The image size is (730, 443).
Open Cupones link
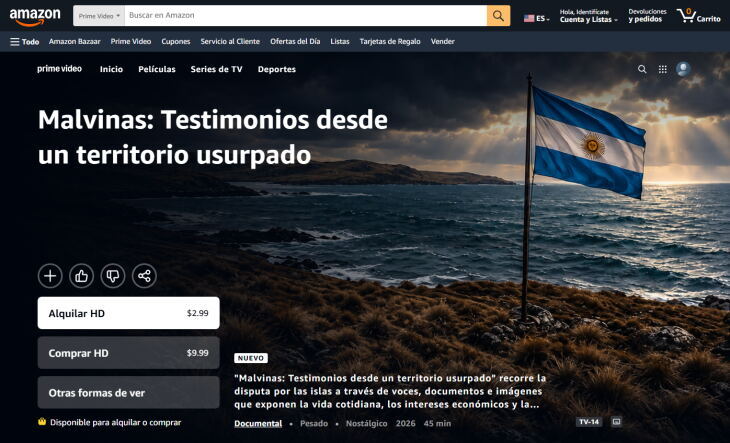point(176,41)
